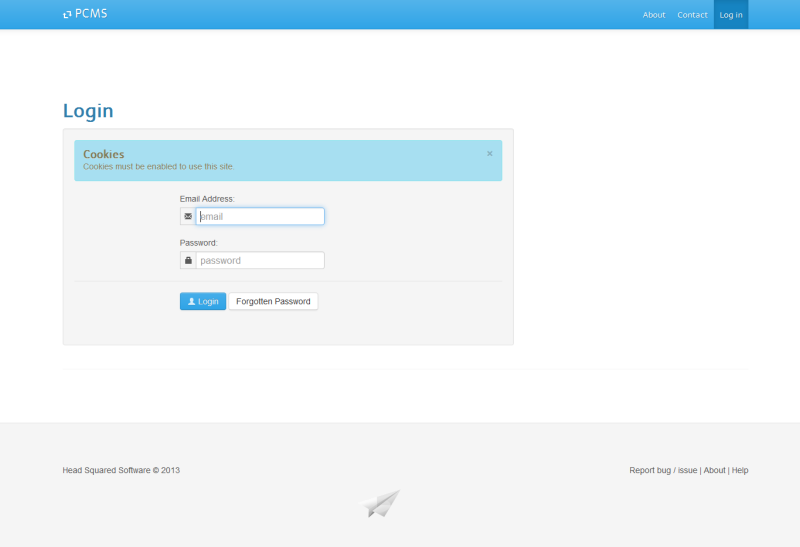Focus the Email Address input field
This screenshot has height=547, width=800.
[260, 216]
